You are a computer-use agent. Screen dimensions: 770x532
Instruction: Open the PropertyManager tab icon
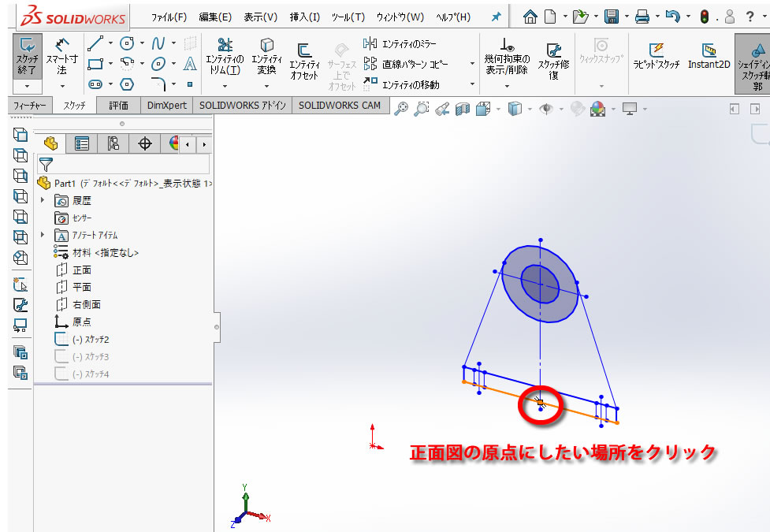[x=81, y=143]
